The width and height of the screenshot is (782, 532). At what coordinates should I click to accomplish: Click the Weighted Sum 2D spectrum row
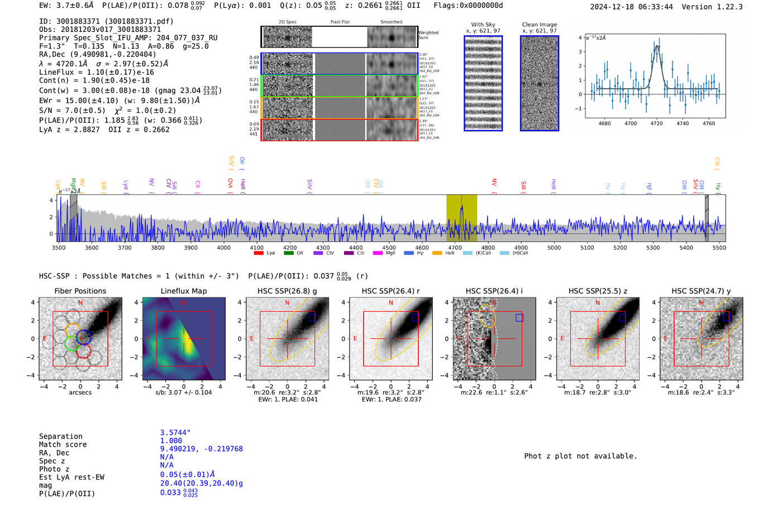pos(339,37)
